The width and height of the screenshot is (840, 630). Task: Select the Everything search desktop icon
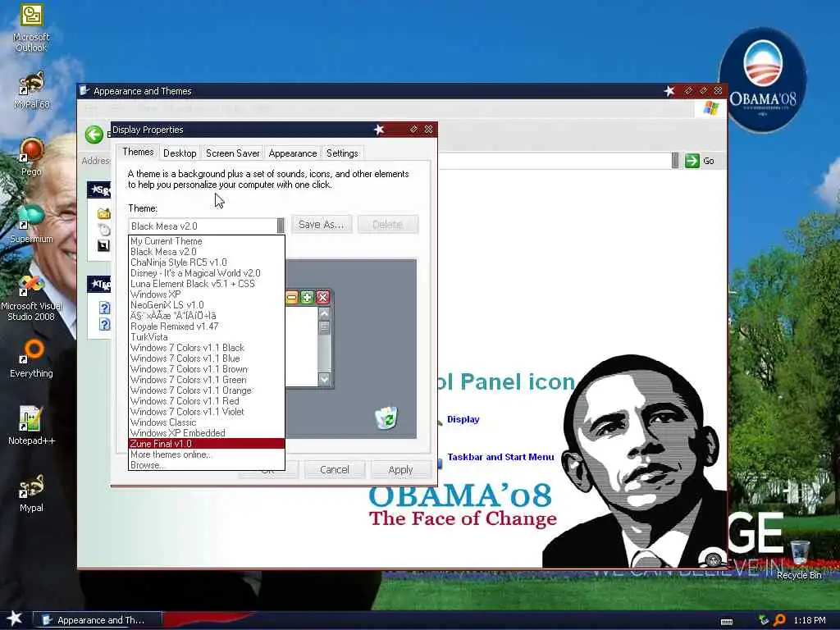coord(31,358)
